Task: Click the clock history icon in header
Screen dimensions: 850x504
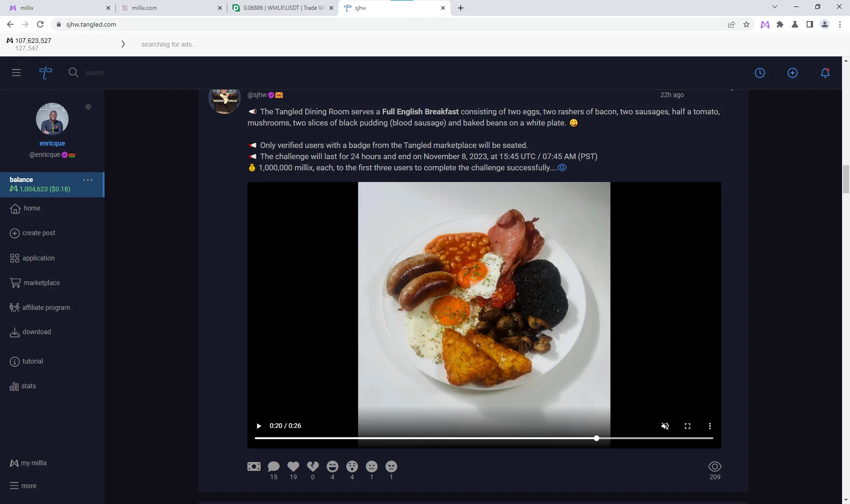Action: pyautogui.click(x=760, y=73)
